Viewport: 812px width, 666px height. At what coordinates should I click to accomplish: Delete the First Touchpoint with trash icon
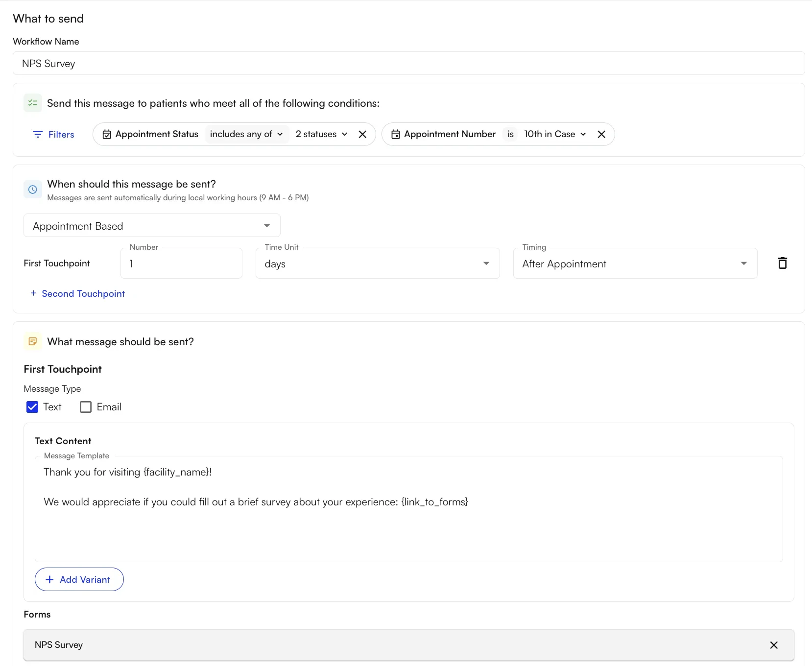[x=782, y=263]
